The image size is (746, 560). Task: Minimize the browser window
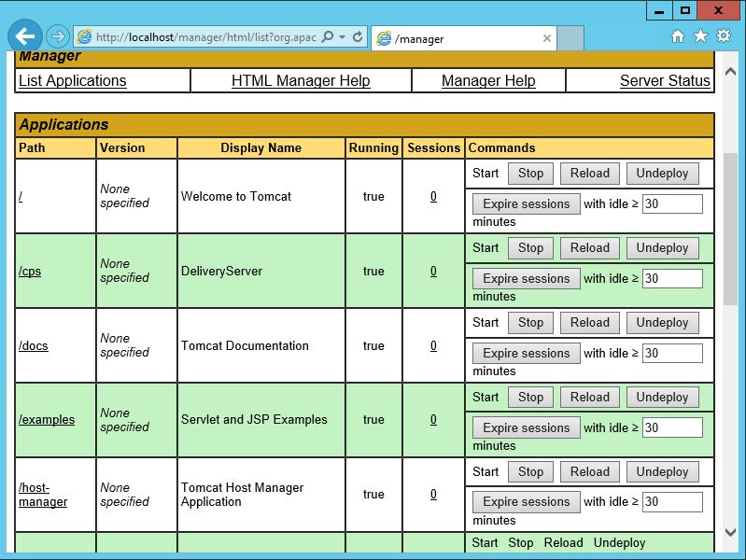point(659,10)
